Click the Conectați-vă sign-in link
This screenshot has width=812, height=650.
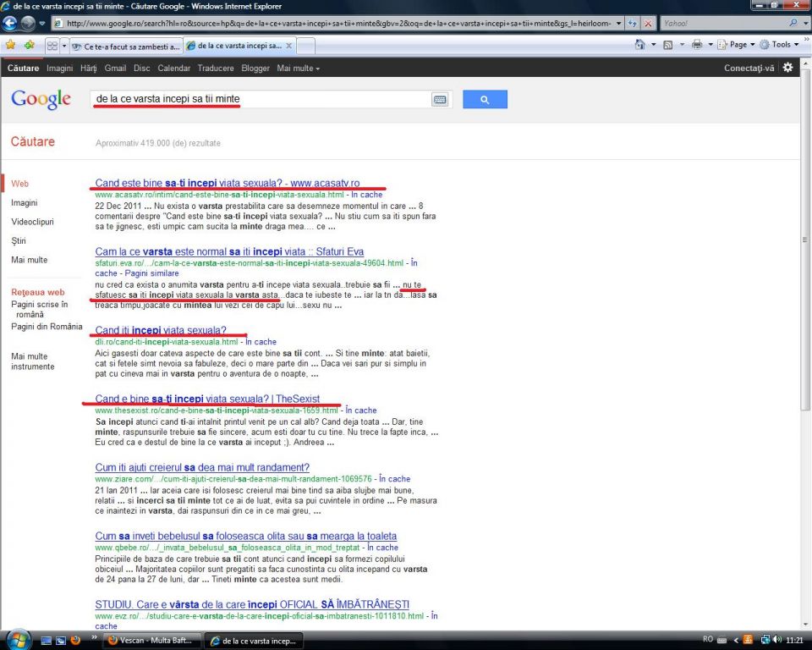pos(749,68)
